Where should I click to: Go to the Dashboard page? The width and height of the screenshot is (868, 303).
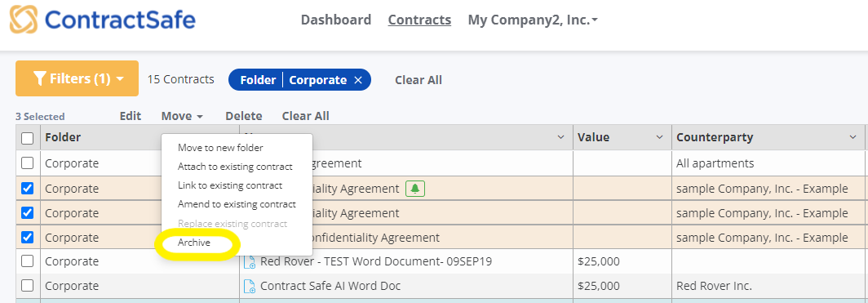pos(336,20)
